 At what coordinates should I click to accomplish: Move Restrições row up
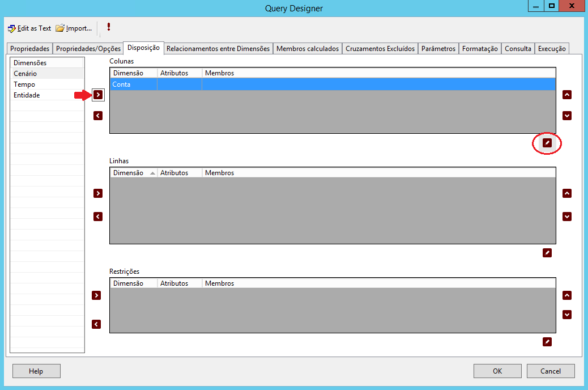pyautogui.click(x=567, y=295)
